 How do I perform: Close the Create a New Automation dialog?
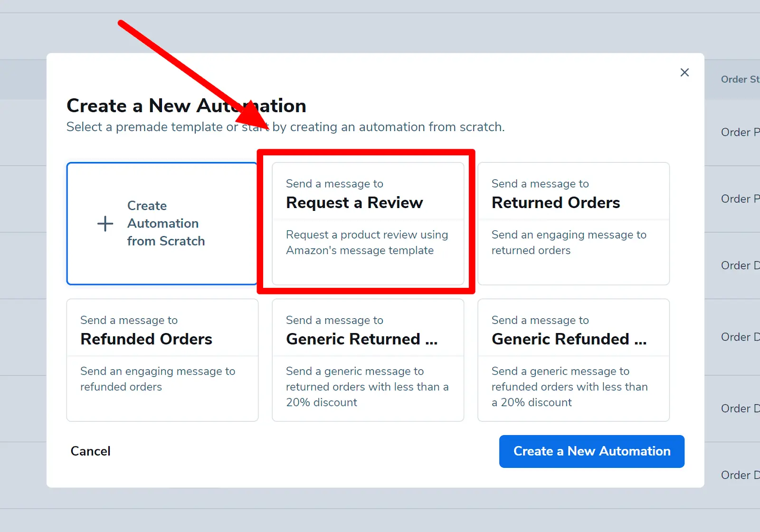point(684,72)
